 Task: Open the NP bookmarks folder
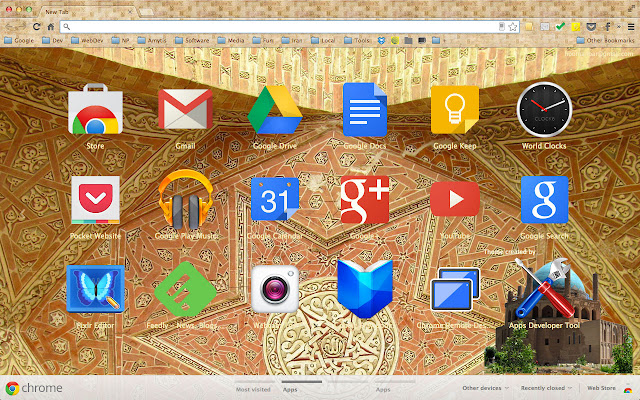[x=120, y=40]
